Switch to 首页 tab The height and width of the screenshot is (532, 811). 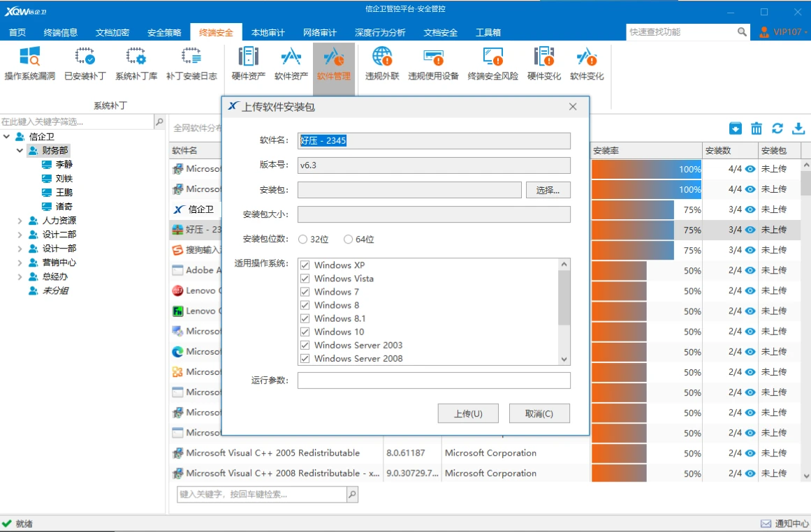pyautogui.click(x=17, y=33)
